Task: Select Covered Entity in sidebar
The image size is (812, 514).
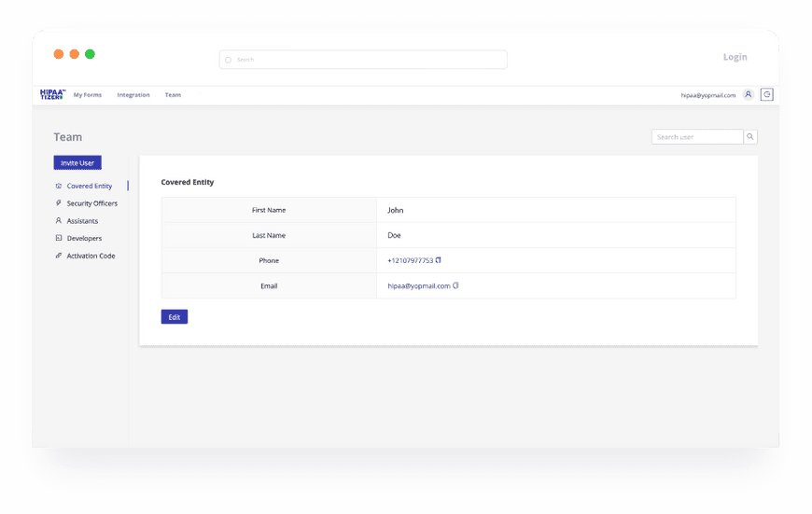Action: [89, 186]
